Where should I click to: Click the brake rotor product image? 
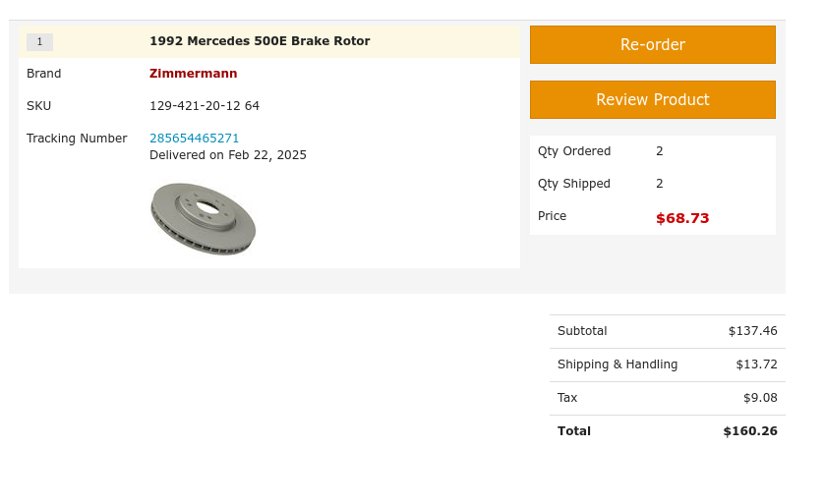click(203, 219)
